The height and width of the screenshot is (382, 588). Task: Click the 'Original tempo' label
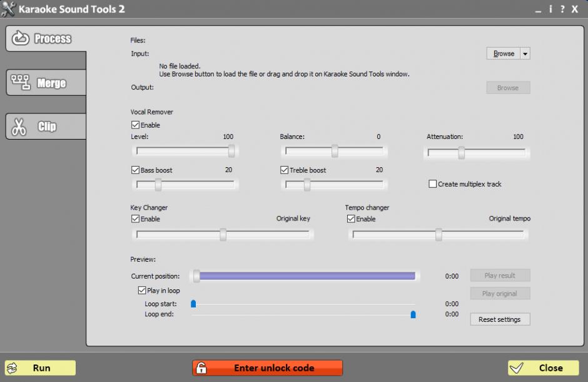point(510,219)
